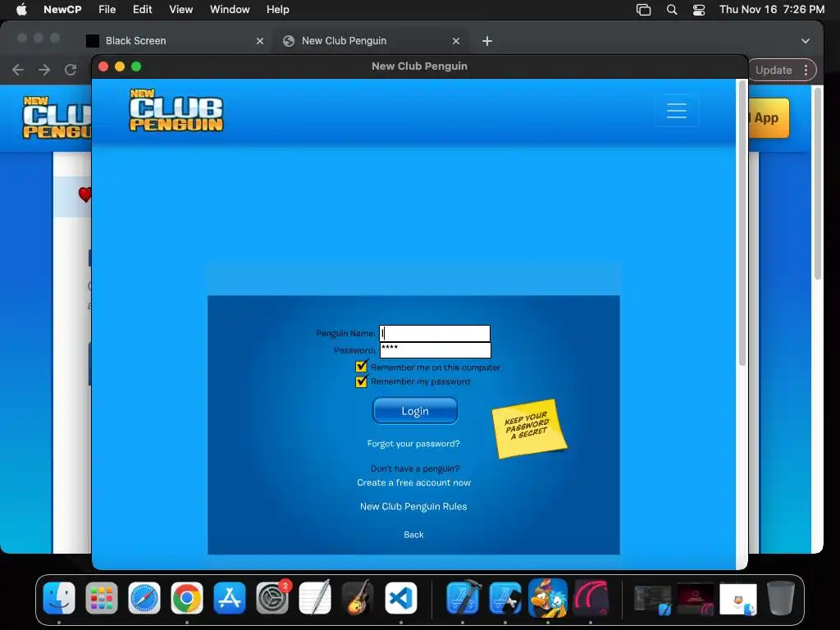Open Xcode hammer icon in dock

click(x=463, y=598)
